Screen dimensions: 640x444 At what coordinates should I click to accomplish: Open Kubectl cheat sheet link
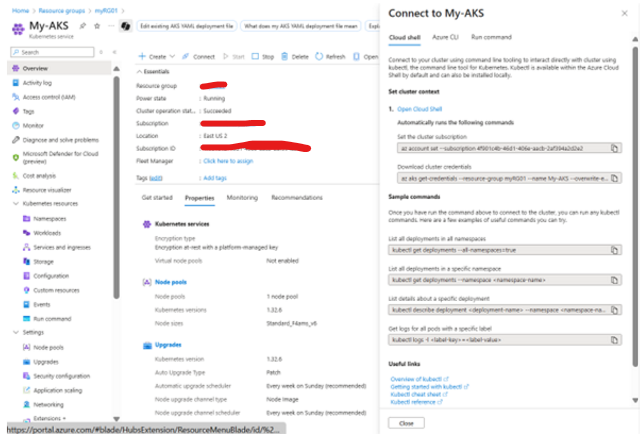coord(419,394)
